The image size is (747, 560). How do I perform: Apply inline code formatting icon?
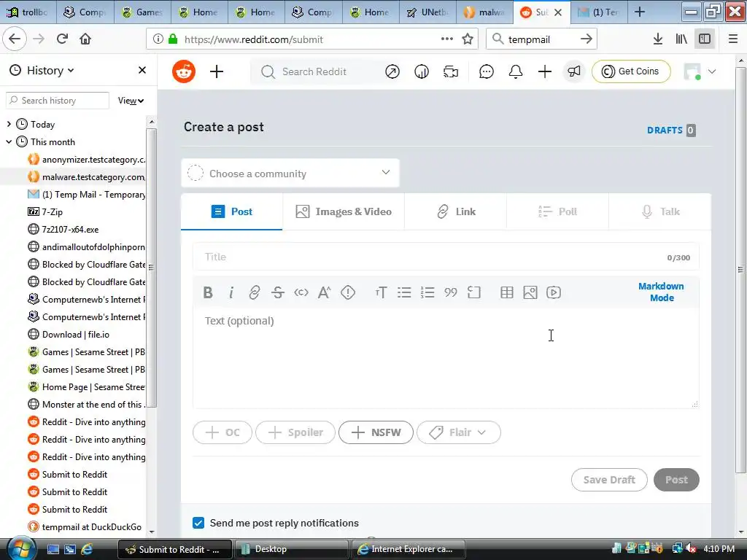click(x=301, y=292)
